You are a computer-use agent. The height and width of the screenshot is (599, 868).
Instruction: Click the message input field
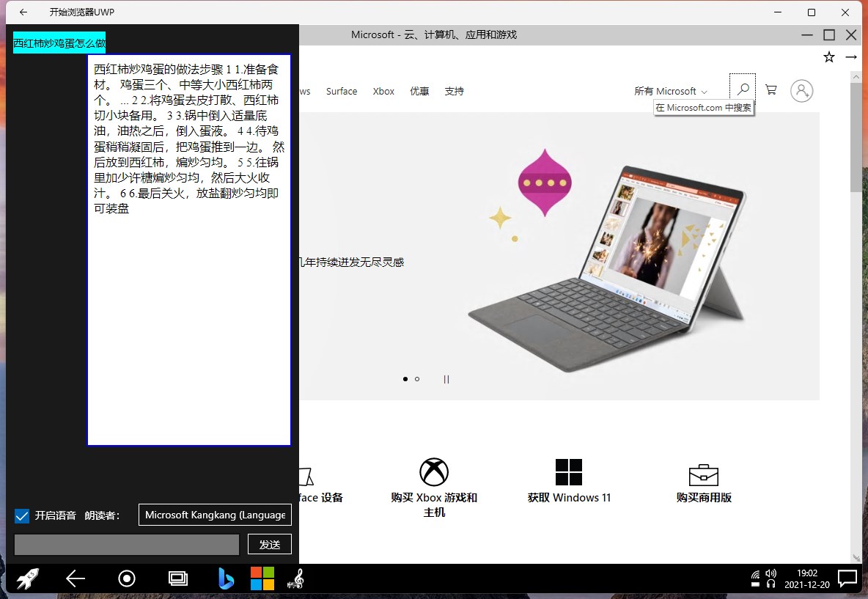(x=127, y=544)
